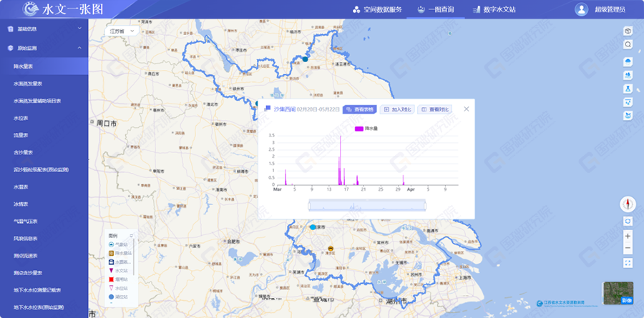Click the refresh map rotation icon

(x=628, y=221)
